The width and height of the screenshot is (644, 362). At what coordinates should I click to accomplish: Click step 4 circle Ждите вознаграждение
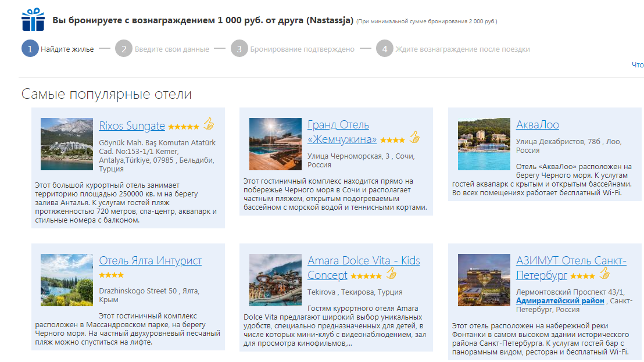click(384, 48)
